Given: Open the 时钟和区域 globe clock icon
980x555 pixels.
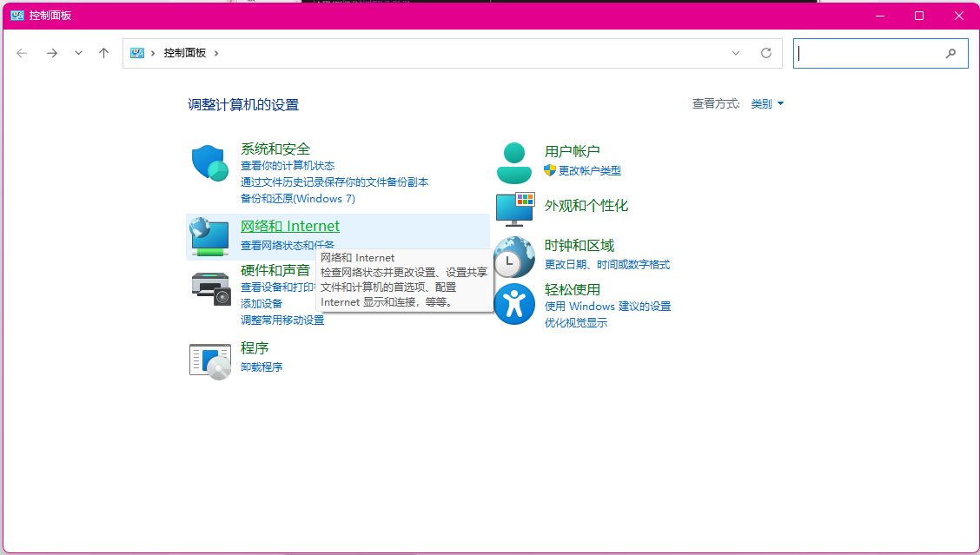Looking at the screenshot, I should [514, 257].
